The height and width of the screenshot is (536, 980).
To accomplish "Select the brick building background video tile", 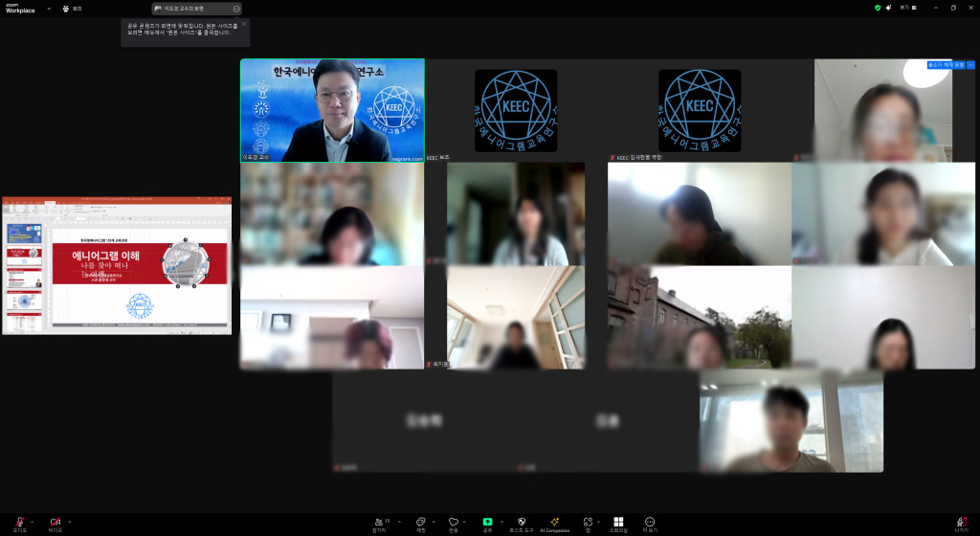I will 700,318.
